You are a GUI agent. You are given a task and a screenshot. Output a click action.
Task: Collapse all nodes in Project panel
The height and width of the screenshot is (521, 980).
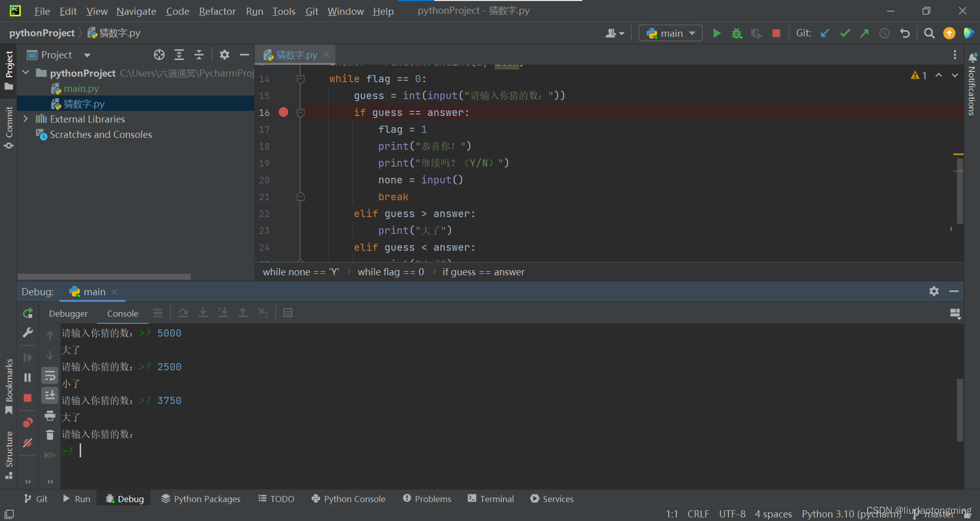(x=199, y=55)
